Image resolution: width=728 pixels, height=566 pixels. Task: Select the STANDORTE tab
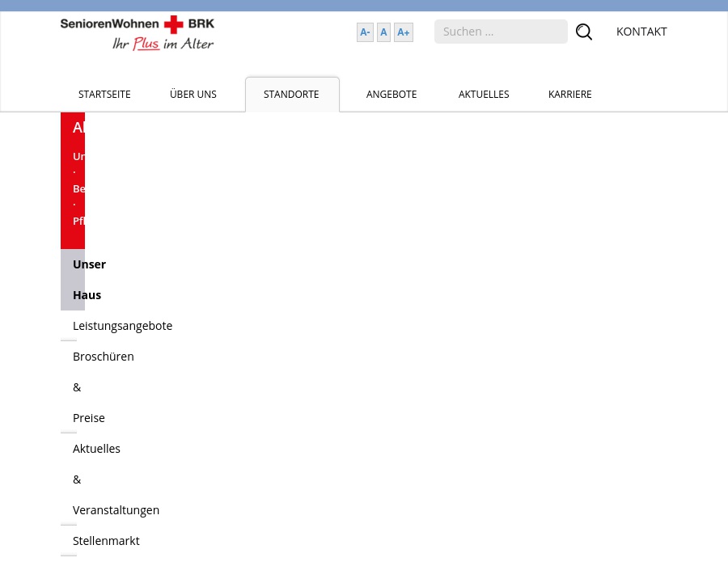coord(291,95)
